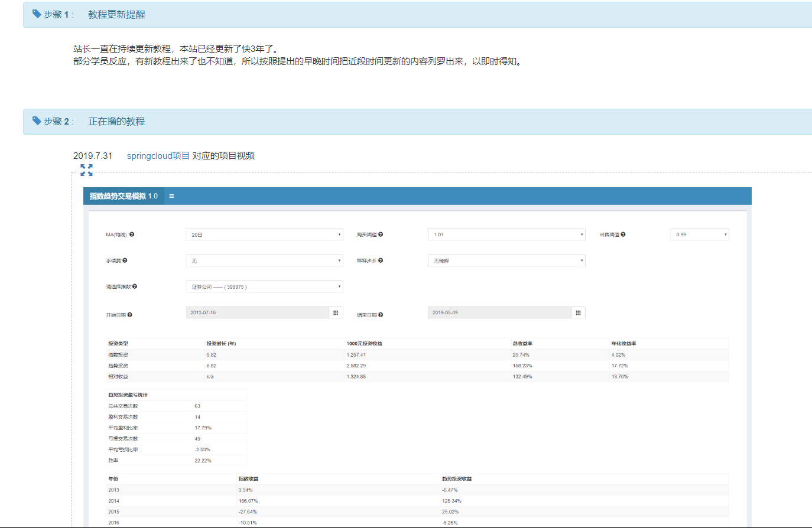Click the index return cell 3.94%

(x=245, y=490)
